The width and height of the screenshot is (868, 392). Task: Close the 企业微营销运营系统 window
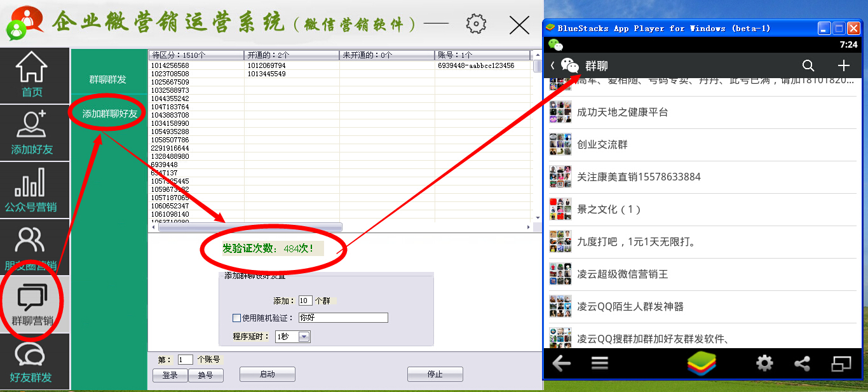pyautogui.click(x=520, y=25)
